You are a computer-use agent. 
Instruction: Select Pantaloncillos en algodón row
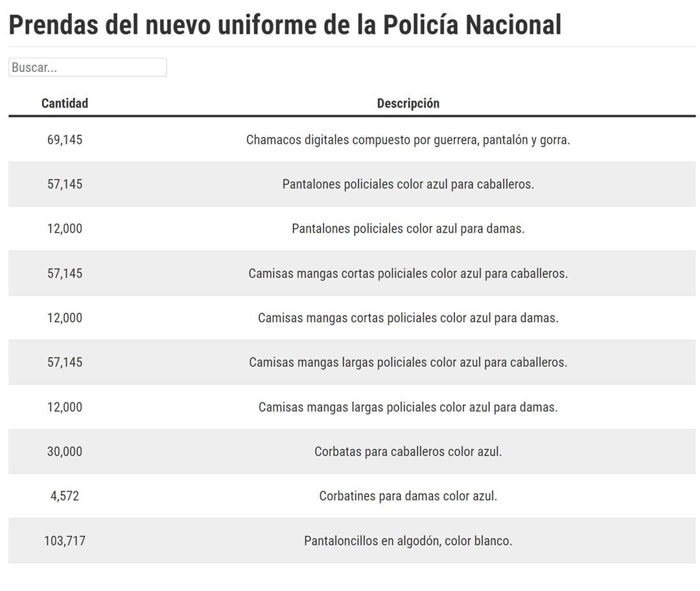(x=352, y=540)
